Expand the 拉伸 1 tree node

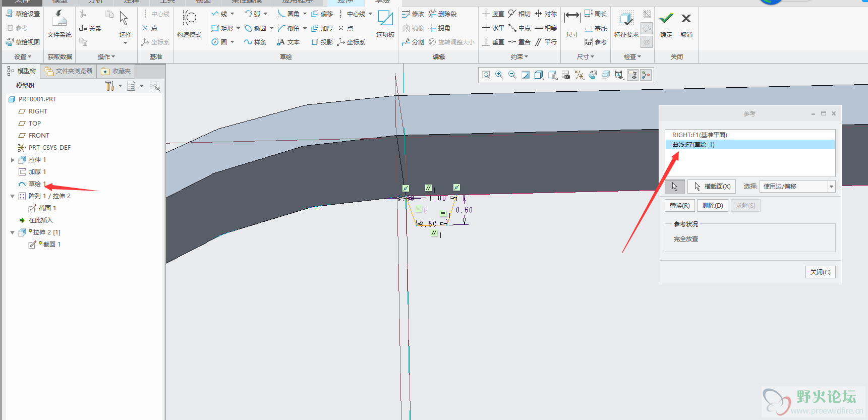(x=13, y=160)
